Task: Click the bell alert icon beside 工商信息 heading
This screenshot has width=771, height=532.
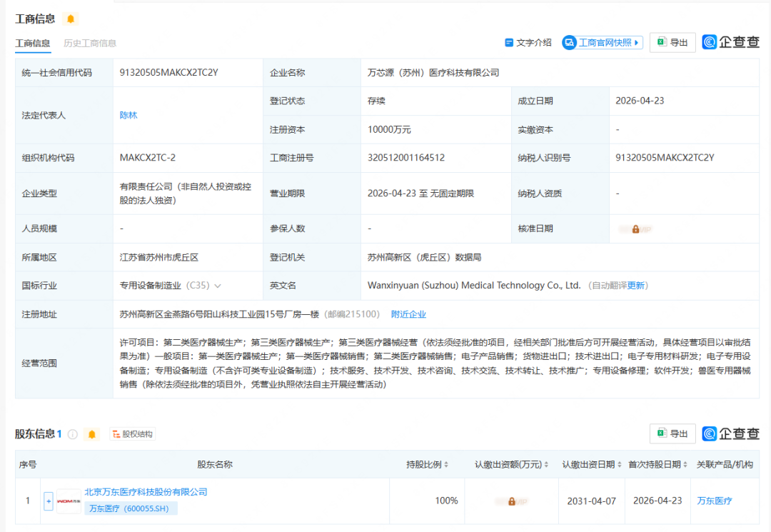Action: pos(71,19)
